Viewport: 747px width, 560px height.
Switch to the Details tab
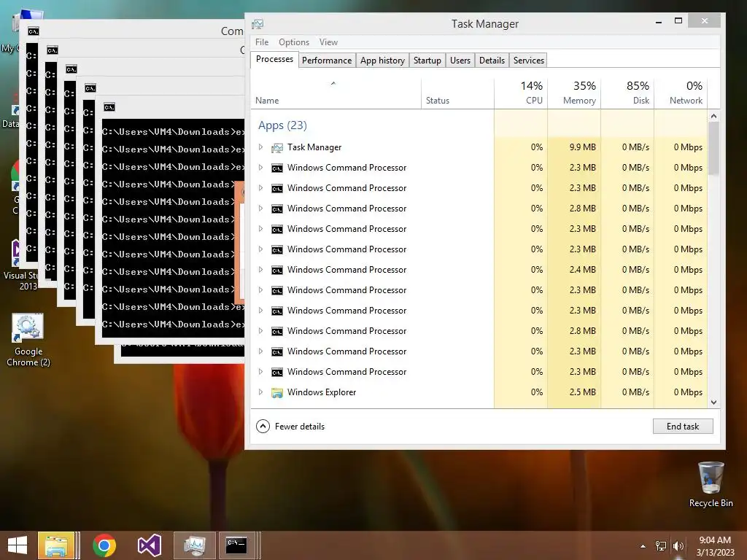click(492, 61)
